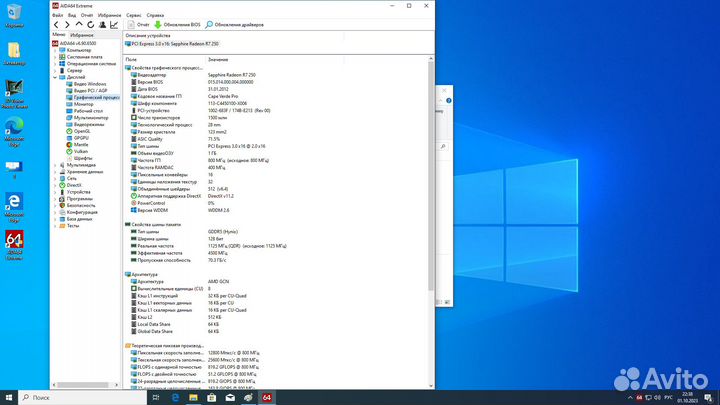Click Обновления драйверов with magnifier icon

tap(235, 25)
